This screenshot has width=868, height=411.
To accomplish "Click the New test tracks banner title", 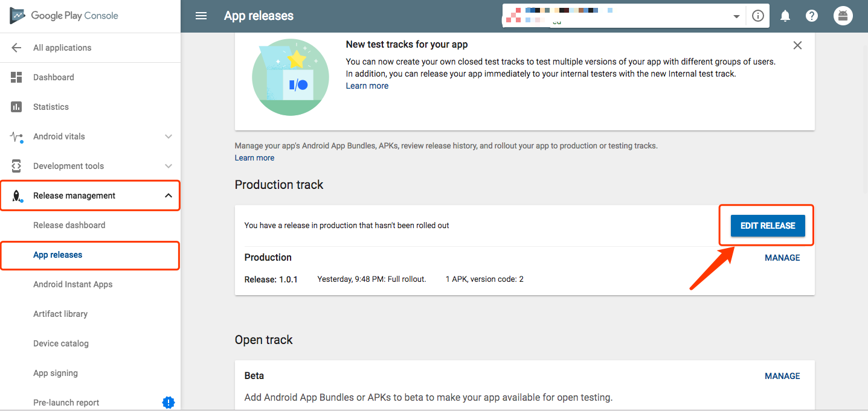I will point(407,44).
